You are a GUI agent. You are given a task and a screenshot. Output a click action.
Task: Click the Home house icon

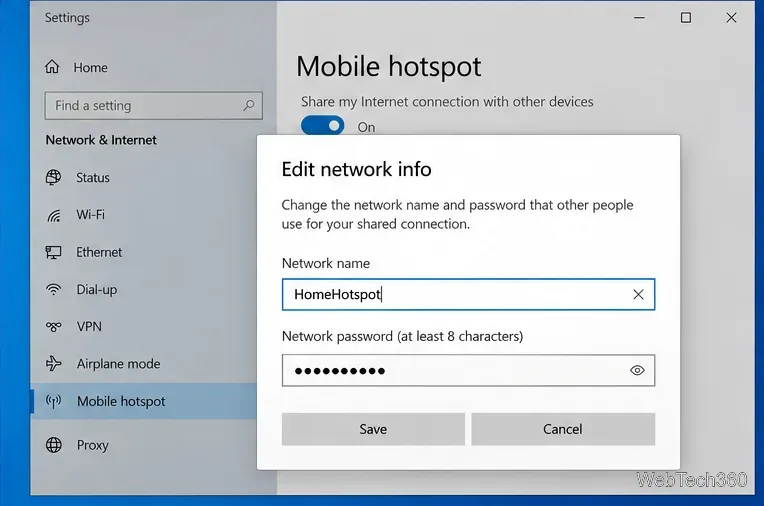coord(52,67)
